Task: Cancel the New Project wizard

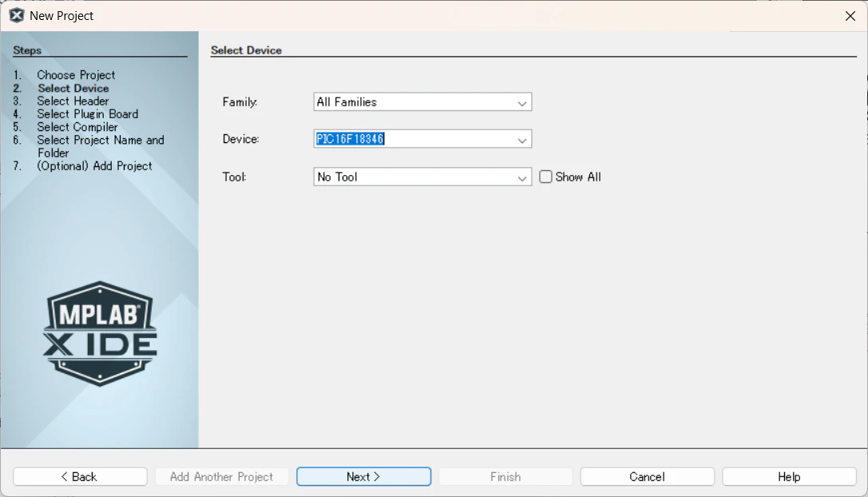Action: pyautogui.click(x=647, y=476)
